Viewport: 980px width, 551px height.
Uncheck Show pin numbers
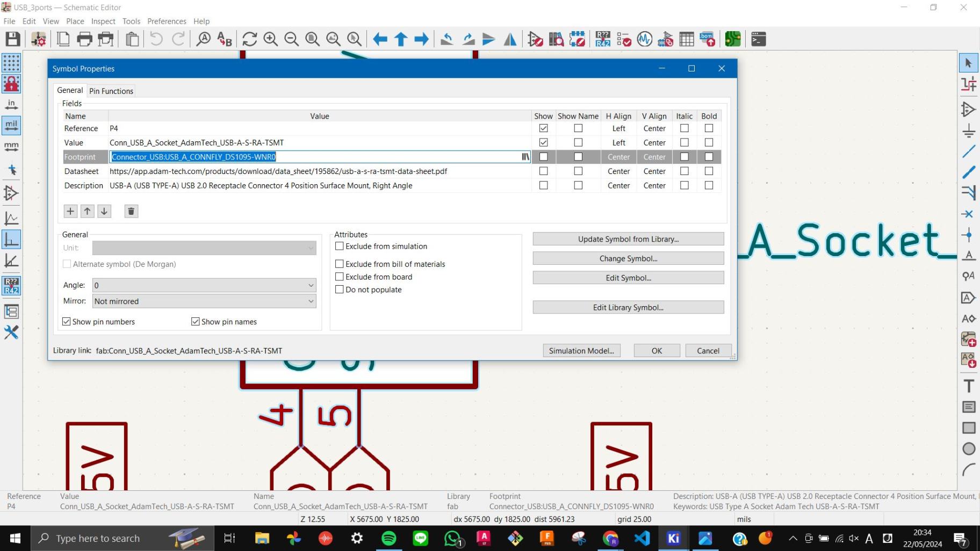[x=98, y=322]
